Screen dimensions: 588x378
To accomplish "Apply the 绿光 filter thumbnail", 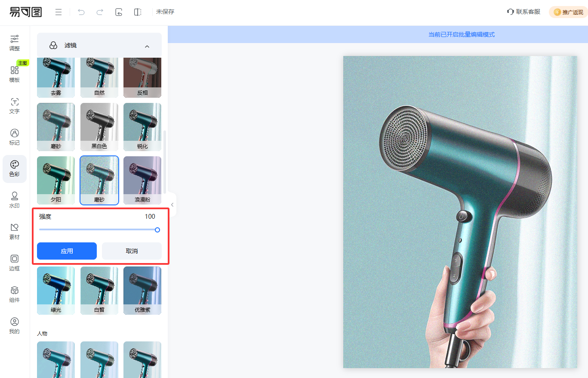I will [x=56, y=291].
